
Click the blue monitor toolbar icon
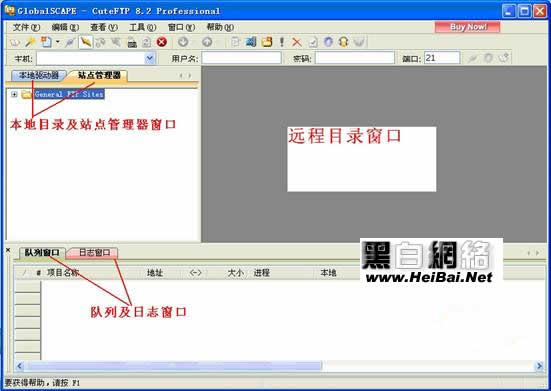[x=251, y=42]
